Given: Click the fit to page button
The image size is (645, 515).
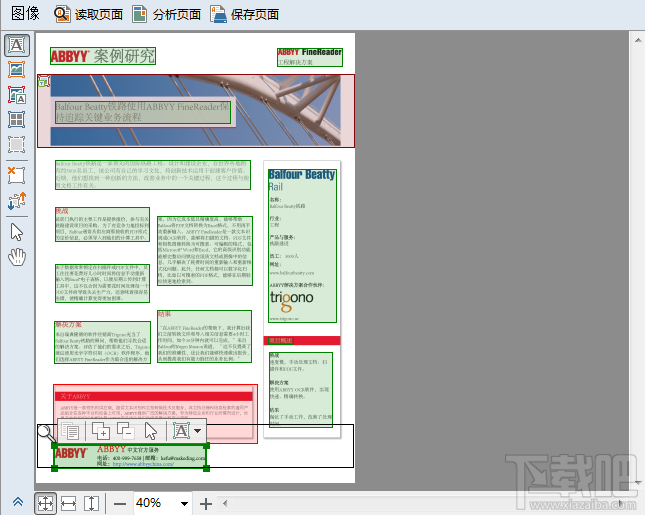Looking at the screenshot, I should click(x=45, y=503).
